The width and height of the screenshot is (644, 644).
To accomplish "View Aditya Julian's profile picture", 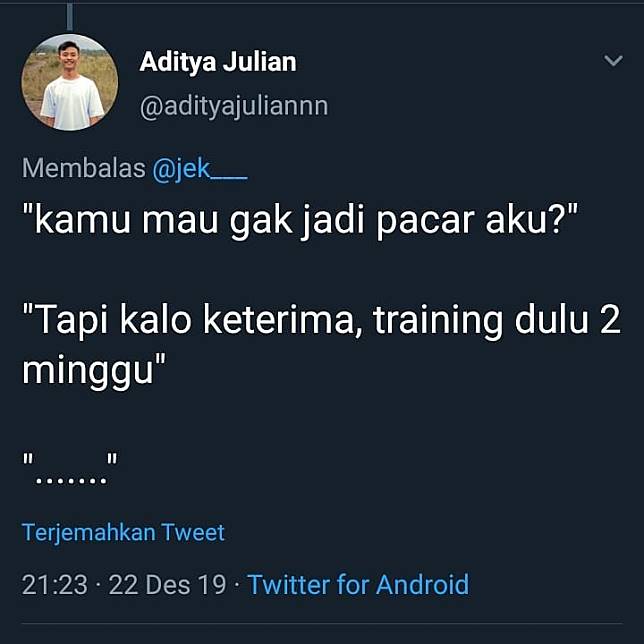I will [x=70, y=82].
